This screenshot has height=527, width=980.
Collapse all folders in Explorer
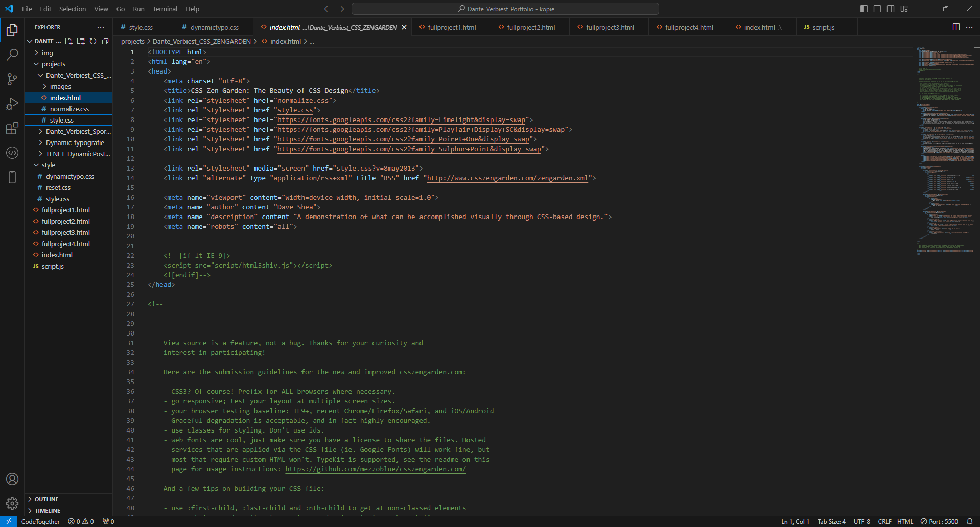coord(105,41)
